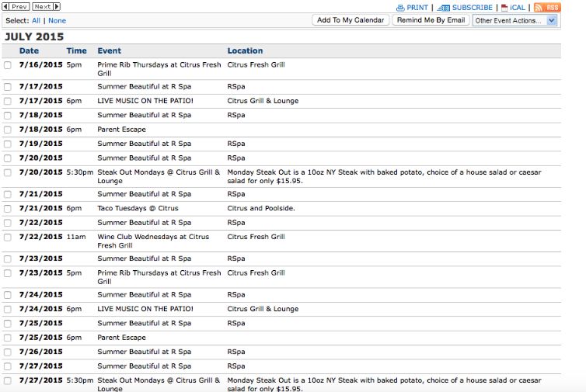This screenshot has height=392, width=586.
Task: Click the calendar icon beside SUBSCRIBE
Action: [444, 8]
